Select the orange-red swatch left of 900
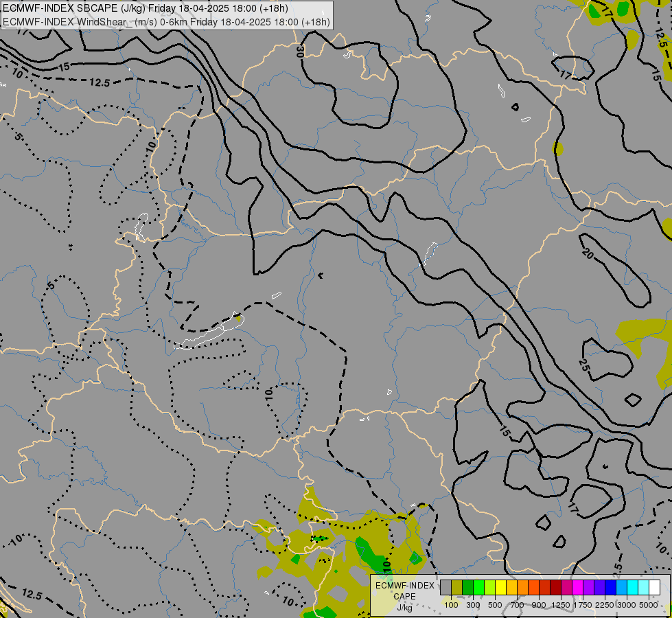The height and width of the screenshot is (618, 672). (x=533, y=588)
